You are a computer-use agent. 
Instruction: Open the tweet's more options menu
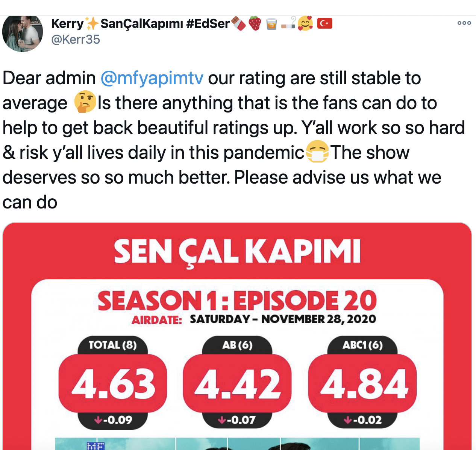click(464, 23)
